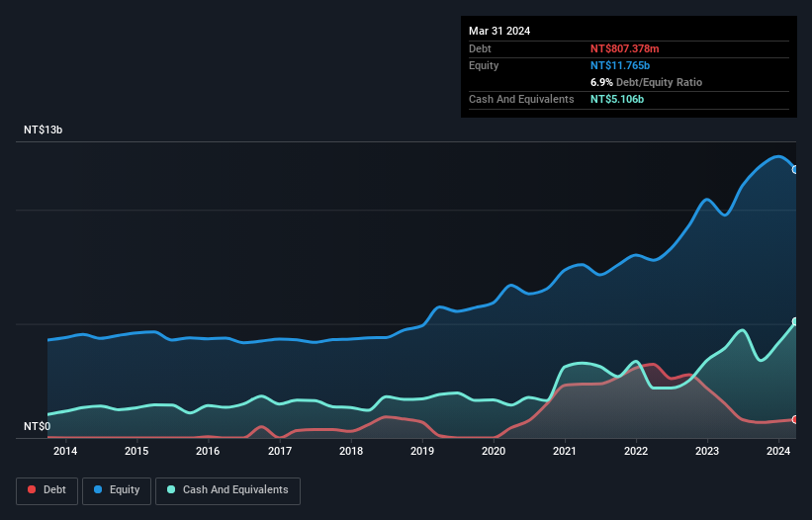The height and width of the screenshot is (520, 812).
Task: Toggle the Debt series legend button
Action: tap(47, 490)
